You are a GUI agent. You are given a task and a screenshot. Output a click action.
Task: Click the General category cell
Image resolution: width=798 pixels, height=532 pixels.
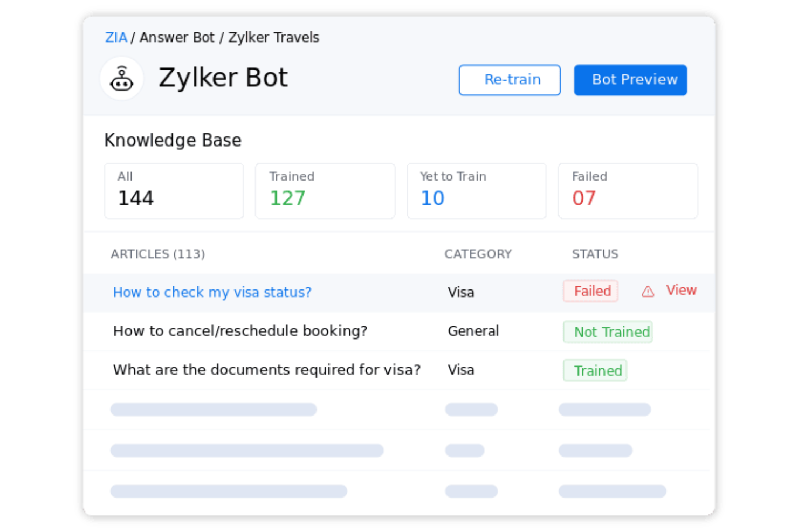(x=473, y=331)
